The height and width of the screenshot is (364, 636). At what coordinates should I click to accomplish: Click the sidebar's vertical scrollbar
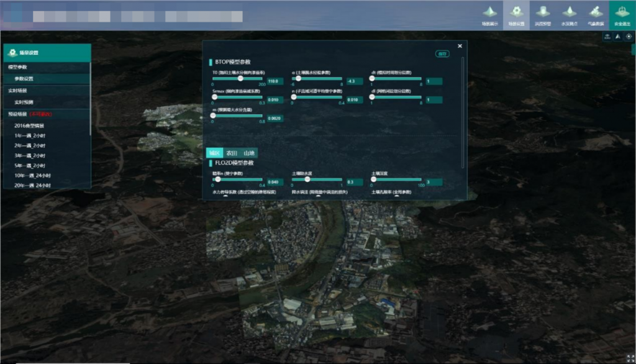coord(90,99)
